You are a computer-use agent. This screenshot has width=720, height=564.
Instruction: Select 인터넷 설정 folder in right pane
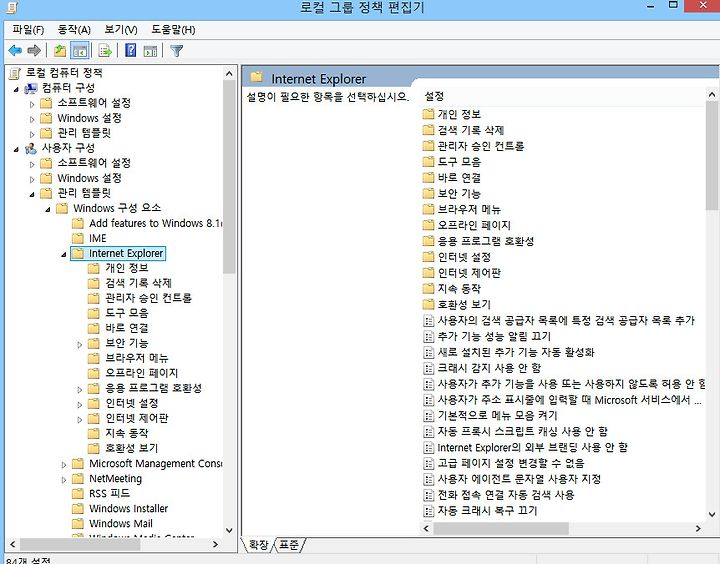coord(464,257)
